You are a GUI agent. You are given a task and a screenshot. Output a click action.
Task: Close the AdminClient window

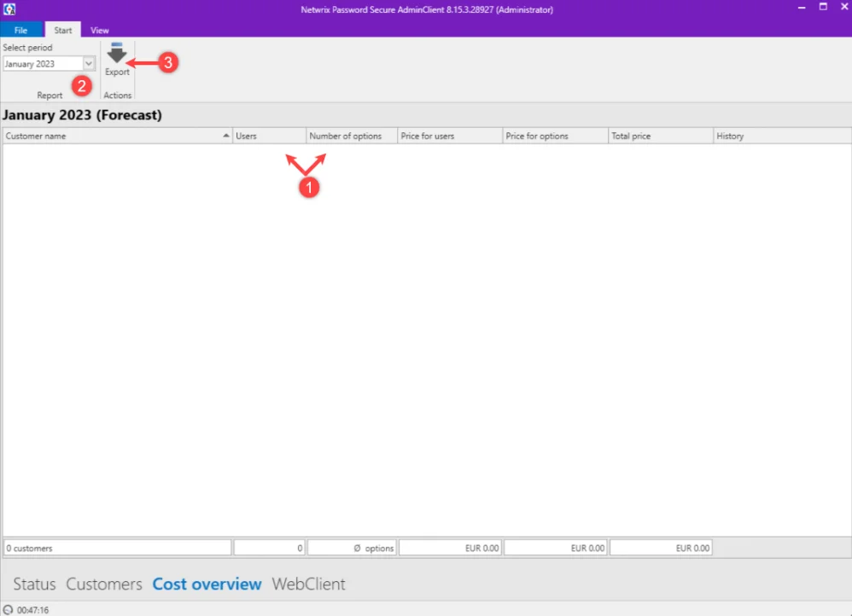coord(844,7)
